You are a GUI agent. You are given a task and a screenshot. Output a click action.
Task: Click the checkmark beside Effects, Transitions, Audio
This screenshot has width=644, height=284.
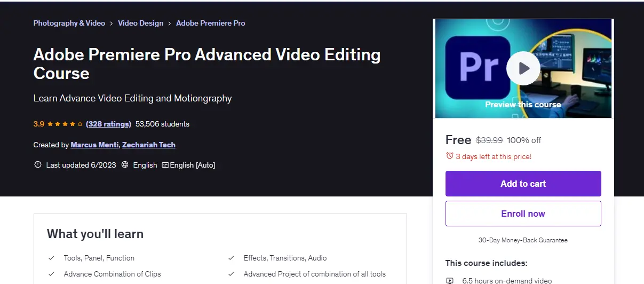tap(231, 258)
